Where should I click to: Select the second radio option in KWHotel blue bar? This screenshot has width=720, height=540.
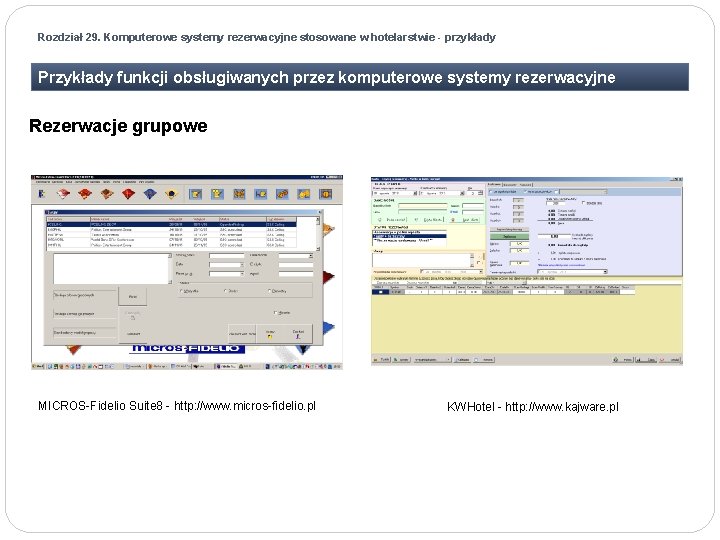525,191
